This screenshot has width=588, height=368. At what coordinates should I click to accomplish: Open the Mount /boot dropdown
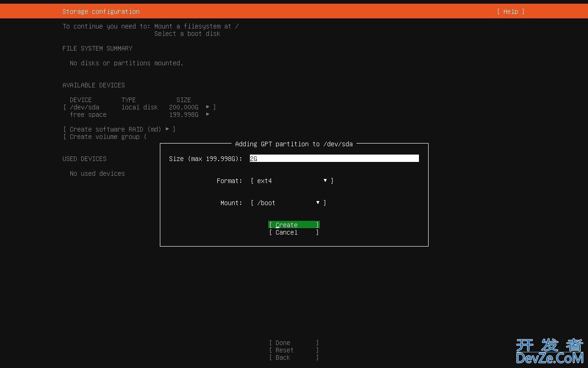(x=288, y=203)
